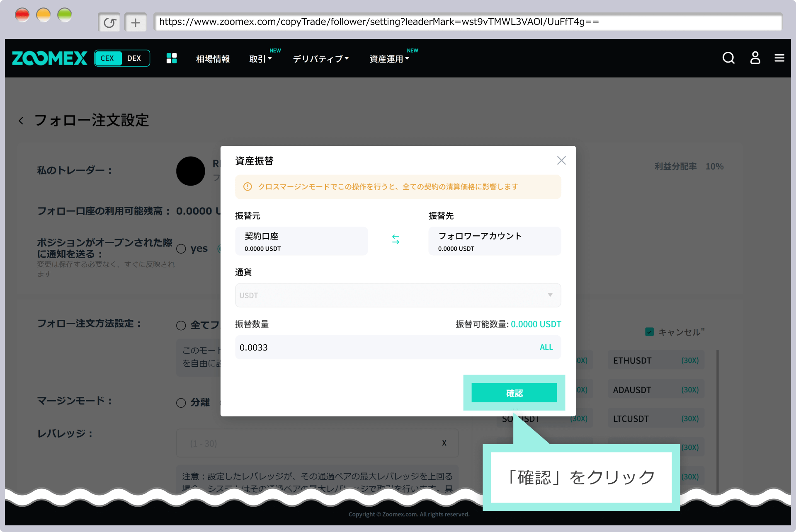Screen dimensions: 796x532
Task: Click the green macOS maximize dot
Action: click(x=65, y=15)
